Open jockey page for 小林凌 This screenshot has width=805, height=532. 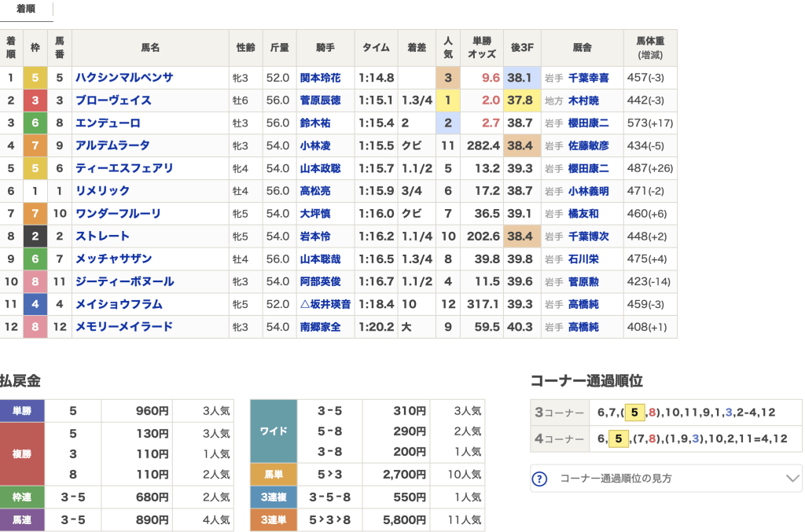point(315,145)
